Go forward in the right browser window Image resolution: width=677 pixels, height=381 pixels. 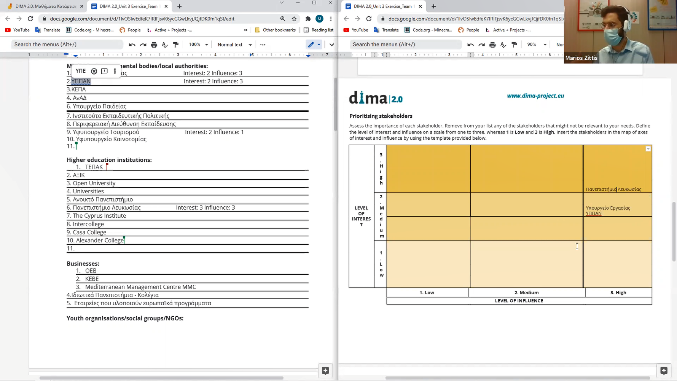pos(357,19)
